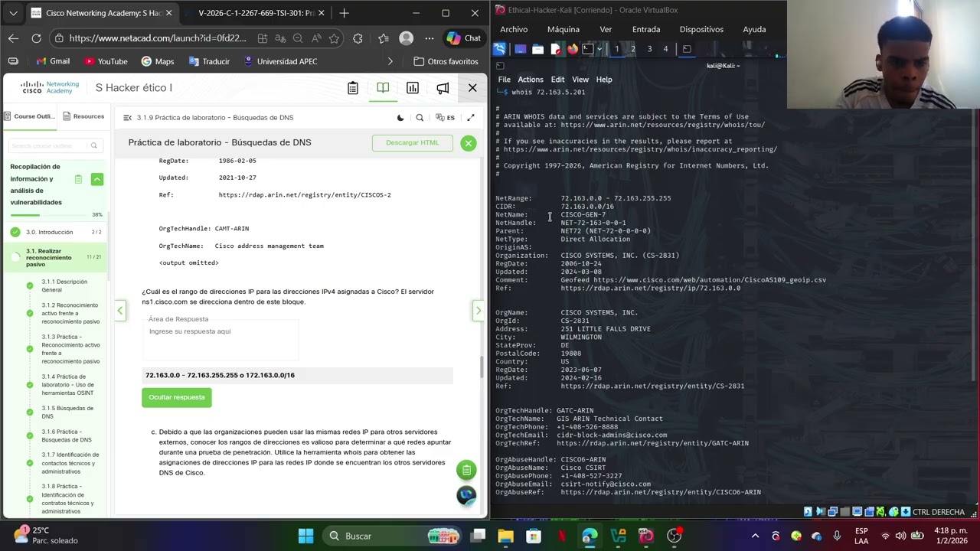Open Copilot Chat button
The image size is (980, 551).
464,38
